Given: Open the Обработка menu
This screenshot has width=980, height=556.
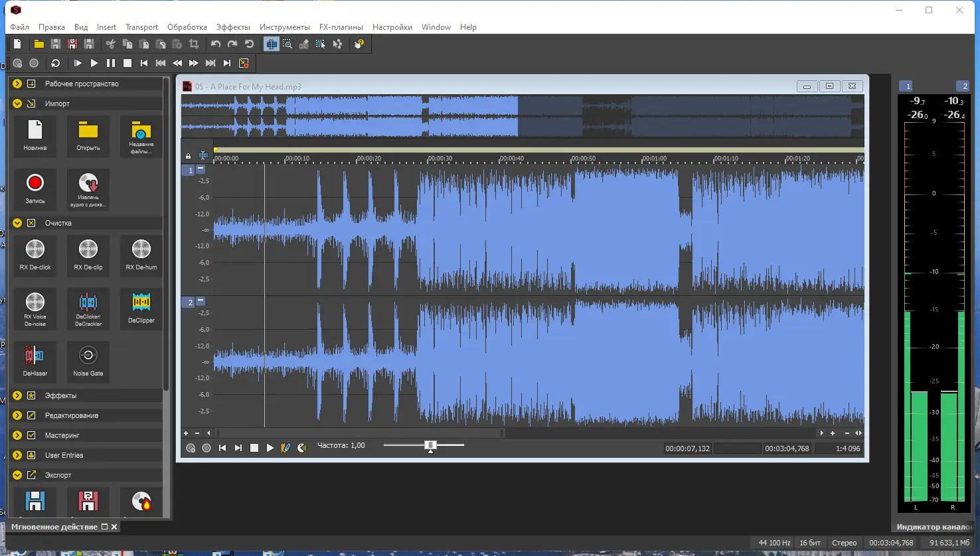Looking at the screenshot, I should tap(187, 27).
